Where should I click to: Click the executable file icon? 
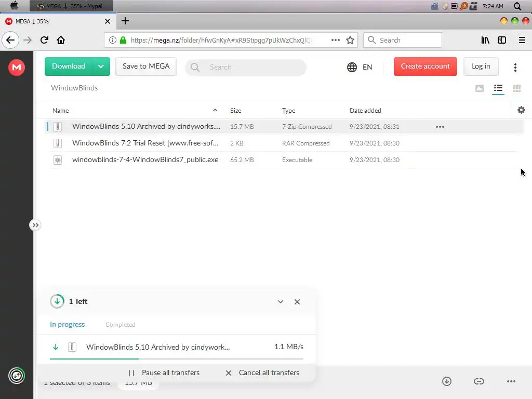tap(58, 160)
